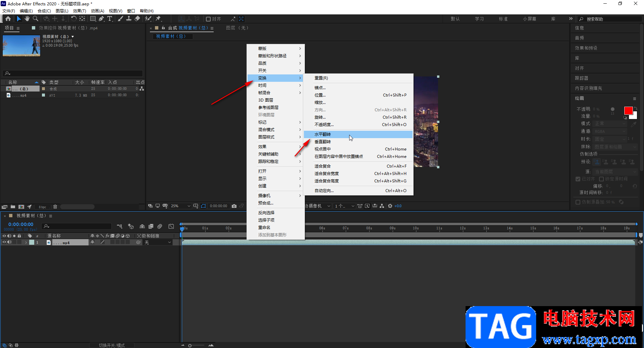Open composition mini-flowchart in timeline
Screen dimensions: 644x348
click(120, 226)
